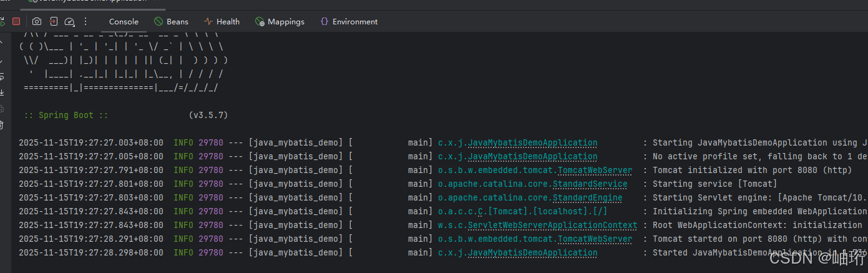
Task: Open the Health tab
Action: (222, 21)
